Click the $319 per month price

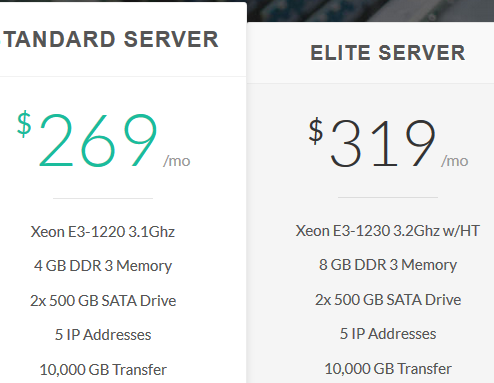[388, 143]
